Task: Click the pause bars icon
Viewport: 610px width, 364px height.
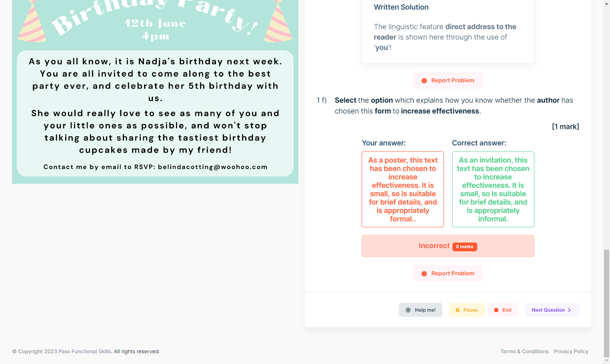Action: click(x=458, y=310)
